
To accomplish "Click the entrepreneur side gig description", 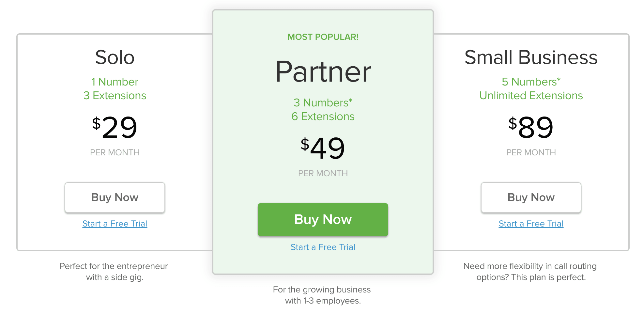I will click(x=114, y=272).
